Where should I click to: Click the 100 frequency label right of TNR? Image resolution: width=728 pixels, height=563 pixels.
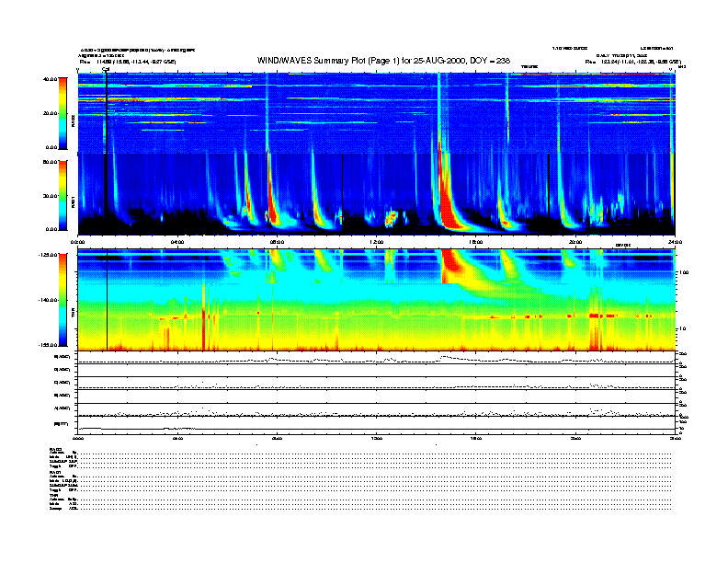coord(684,272)
